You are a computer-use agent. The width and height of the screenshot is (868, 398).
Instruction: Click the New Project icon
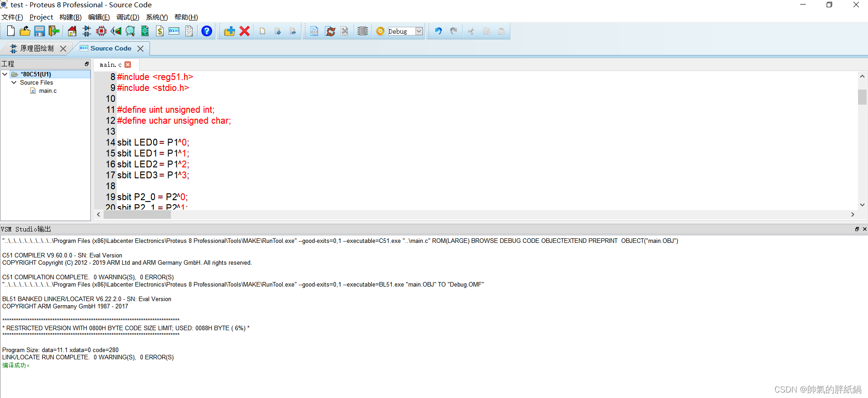coord(11,31)
